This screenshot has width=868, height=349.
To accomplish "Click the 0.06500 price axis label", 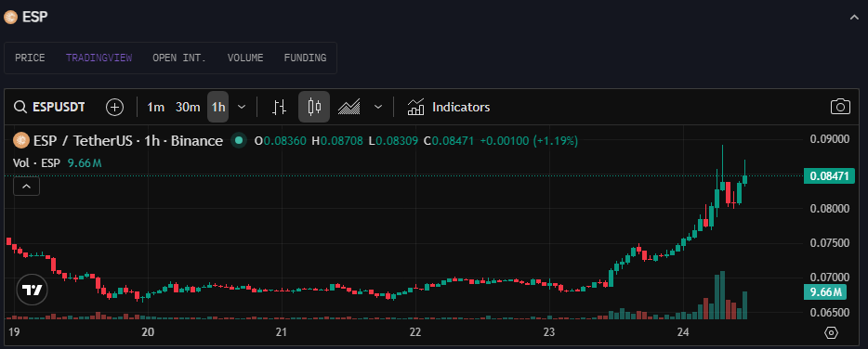I will tap(829, 313).
